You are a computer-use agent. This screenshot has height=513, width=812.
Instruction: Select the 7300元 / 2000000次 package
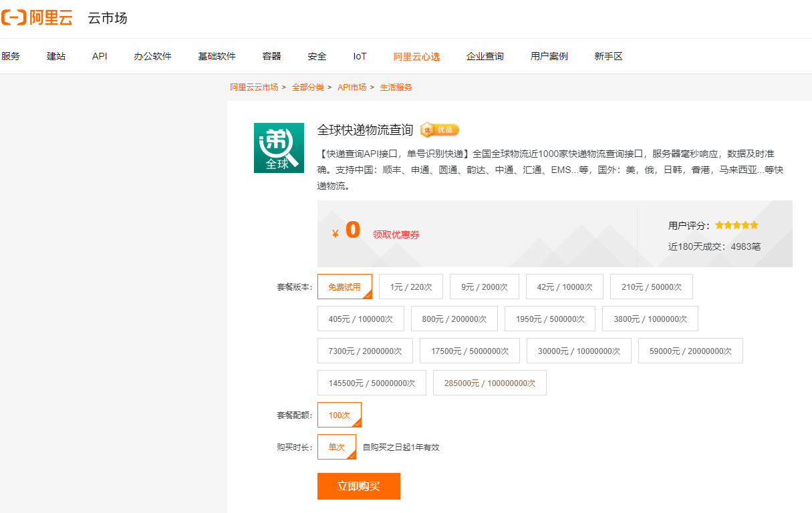coord(366,351)
